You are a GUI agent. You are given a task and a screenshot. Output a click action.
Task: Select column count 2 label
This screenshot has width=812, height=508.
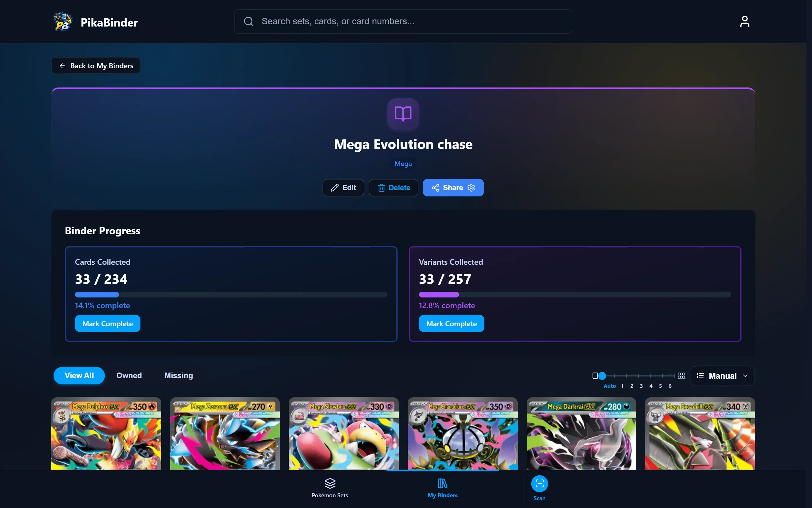(632, 386)
